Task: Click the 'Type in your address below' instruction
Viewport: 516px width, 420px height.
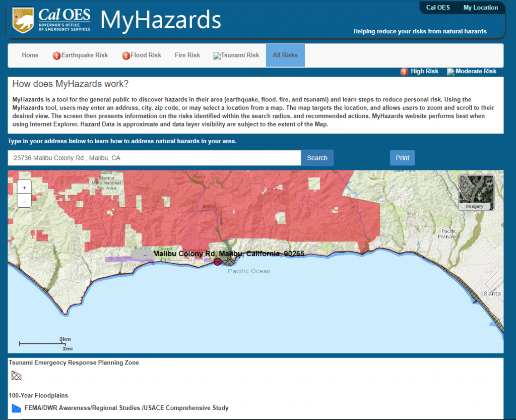Action: tap(122, 141)
